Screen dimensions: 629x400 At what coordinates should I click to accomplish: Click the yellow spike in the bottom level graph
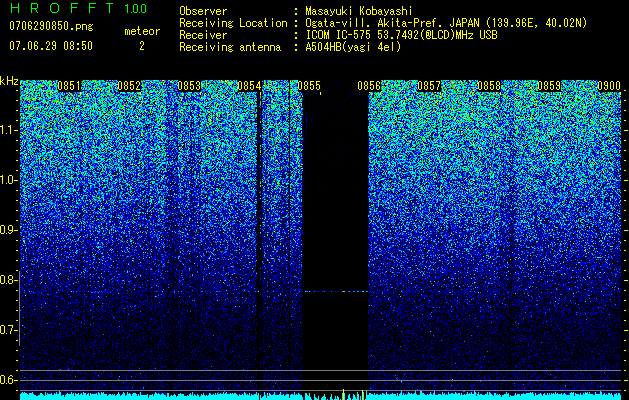click(343, 394)
